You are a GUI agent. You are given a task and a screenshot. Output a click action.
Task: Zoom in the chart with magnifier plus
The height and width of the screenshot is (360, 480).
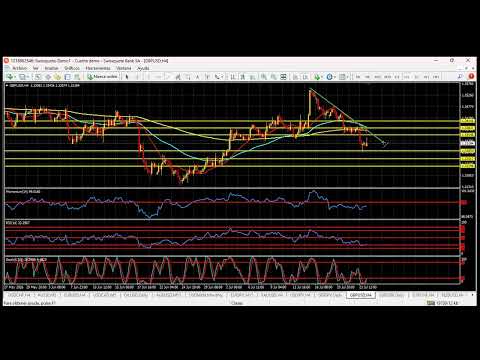coord(264,77)
